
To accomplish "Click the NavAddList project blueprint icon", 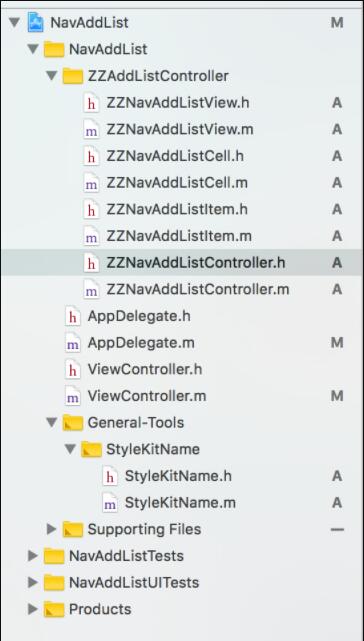I will pos(36,22).
